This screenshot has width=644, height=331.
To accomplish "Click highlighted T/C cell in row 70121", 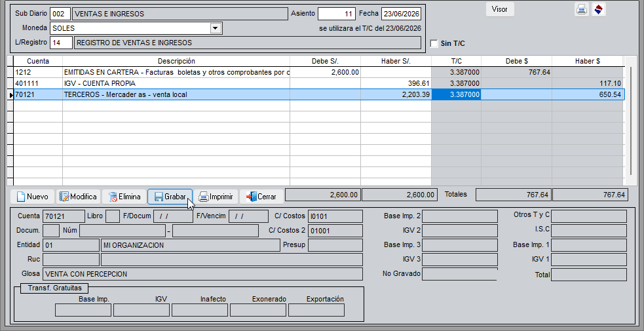I will pyautogui.click(x=457, y=94).
